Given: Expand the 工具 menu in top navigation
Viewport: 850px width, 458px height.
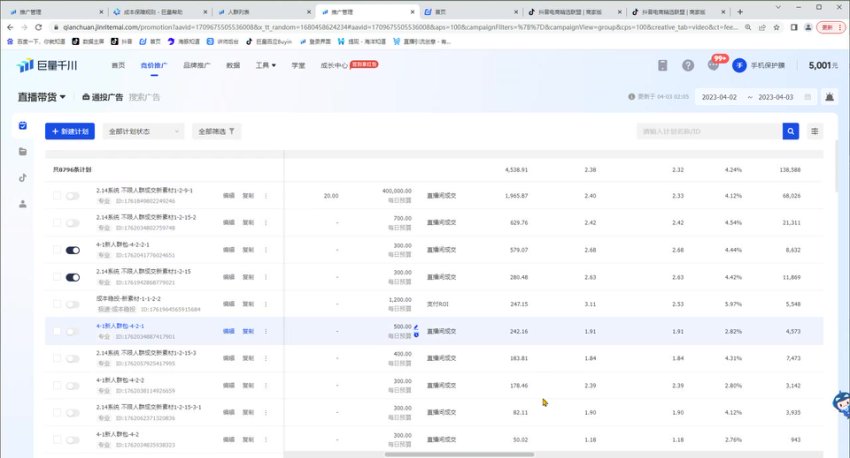Looking at the screenshot, I should pyautogui.click(x=265, y=65).
